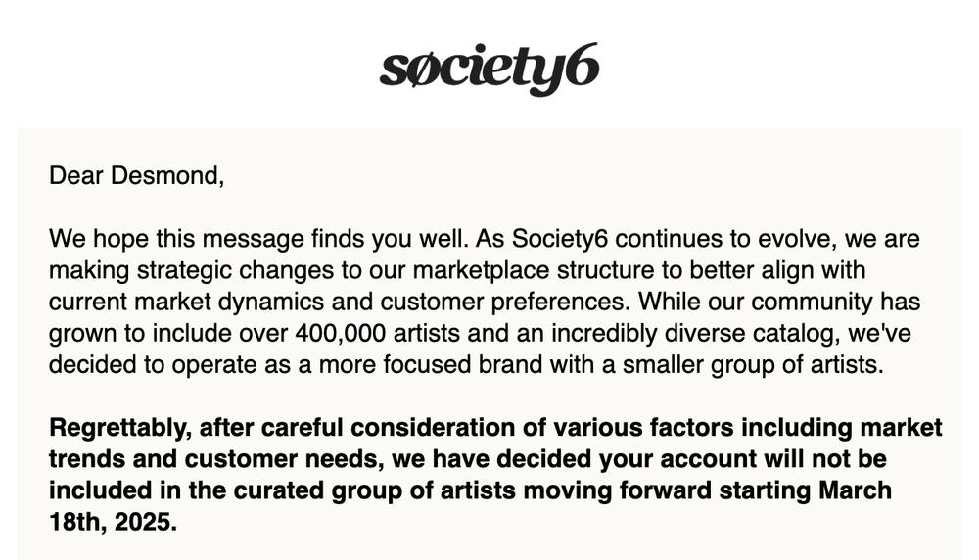The width and height of the screenshot is (979, 560).
Task: Click the bold phrase 'trends and customer needs'
Action: point(216,459)
